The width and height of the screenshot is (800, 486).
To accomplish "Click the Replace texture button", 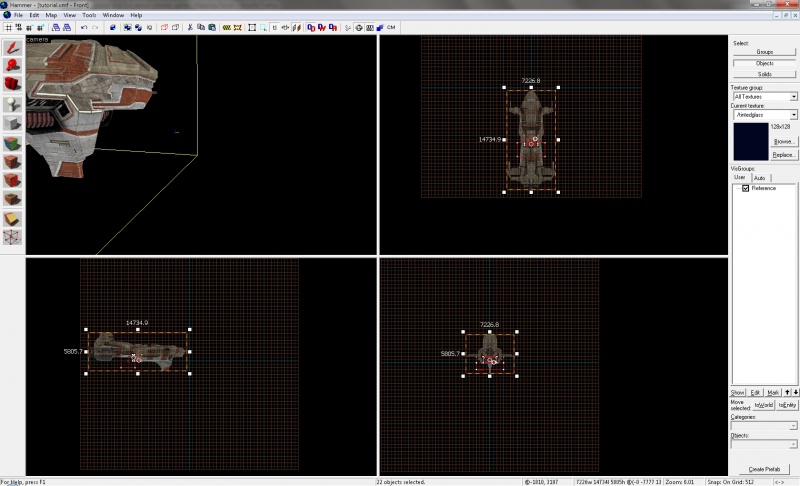I will 783,155.
